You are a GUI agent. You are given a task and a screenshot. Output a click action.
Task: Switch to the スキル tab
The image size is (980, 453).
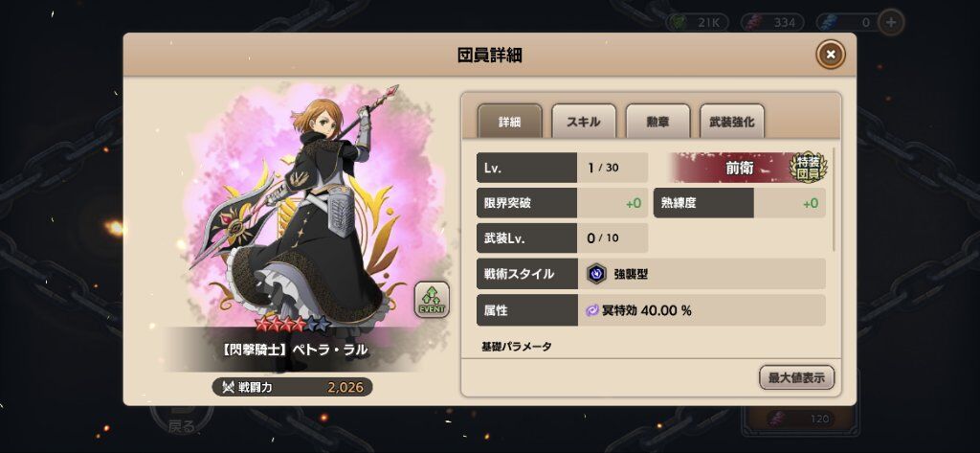pyautogui.click(x=583, y=122)
